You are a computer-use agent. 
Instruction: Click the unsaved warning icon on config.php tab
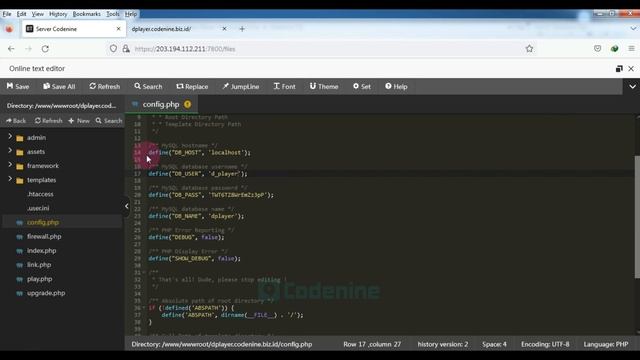click(x=187, y=104)
